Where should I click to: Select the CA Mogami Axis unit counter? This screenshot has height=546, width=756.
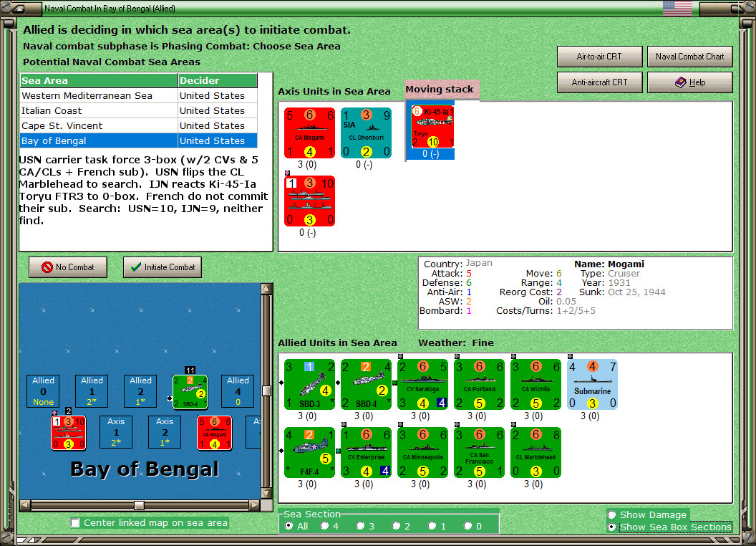(309, 133)
